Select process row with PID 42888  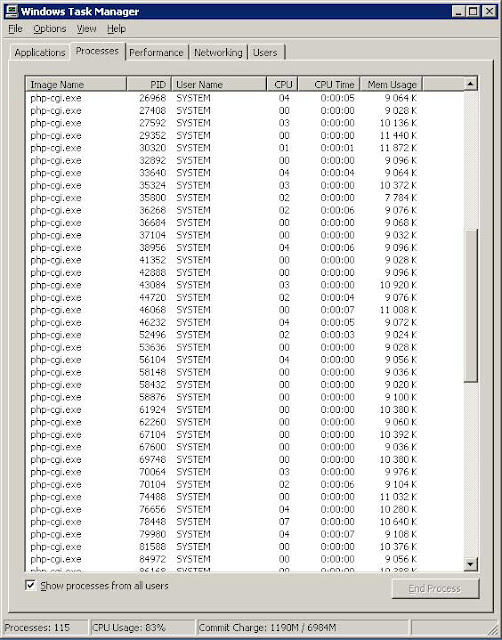245,273
